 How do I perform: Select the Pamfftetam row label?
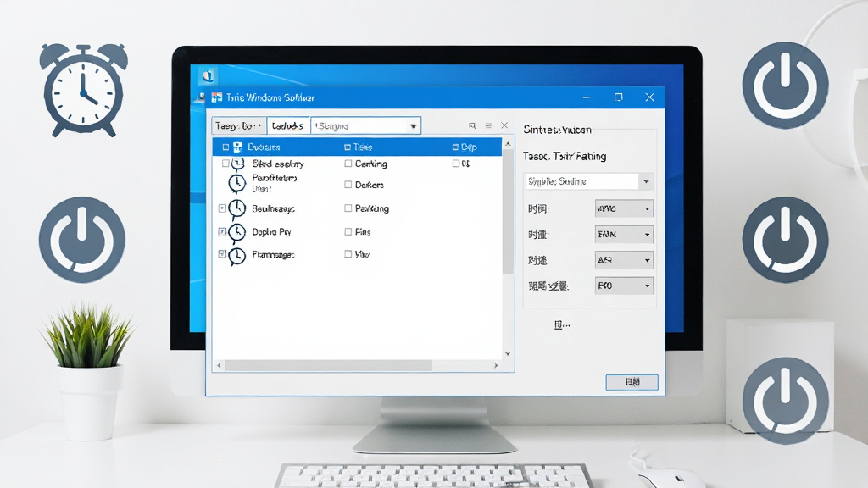(x=275, y=178)
